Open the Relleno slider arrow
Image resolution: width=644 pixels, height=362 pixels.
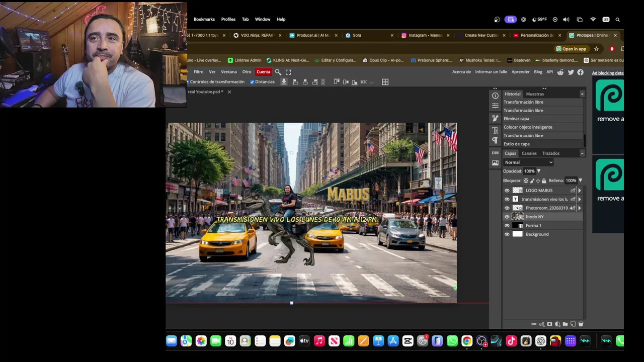point(580,180)
